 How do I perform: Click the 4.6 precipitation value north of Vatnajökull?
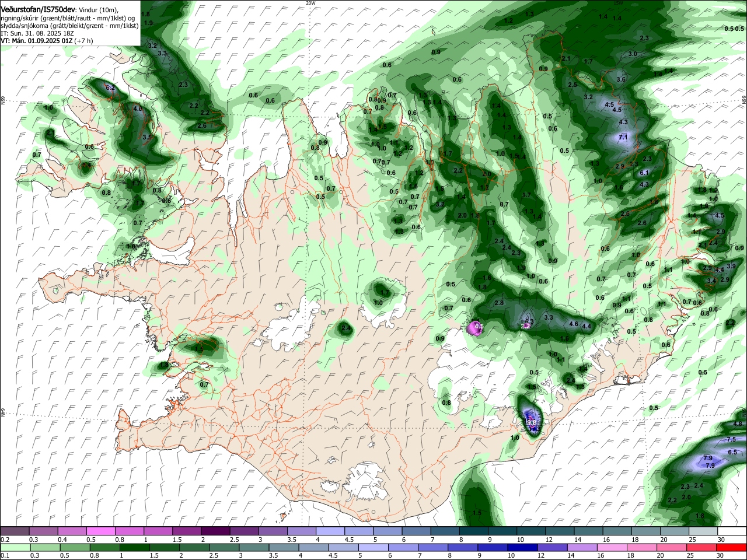pyautogui.click(x=574, y=324)
